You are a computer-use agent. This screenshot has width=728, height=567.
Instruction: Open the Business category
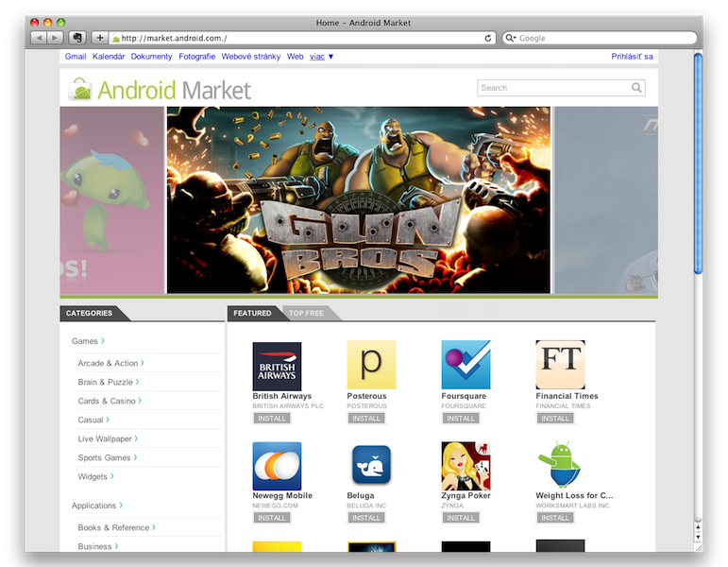click(98, 546)
